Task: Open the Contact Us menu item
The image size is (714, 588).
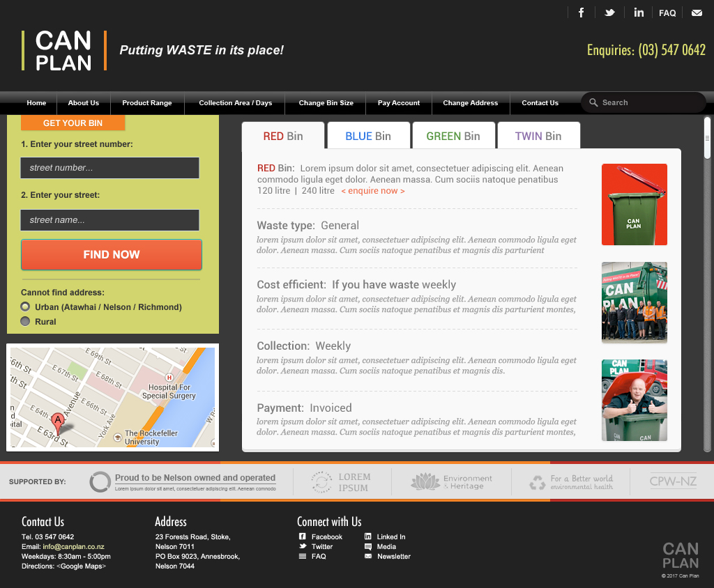Action: (540, 103)
